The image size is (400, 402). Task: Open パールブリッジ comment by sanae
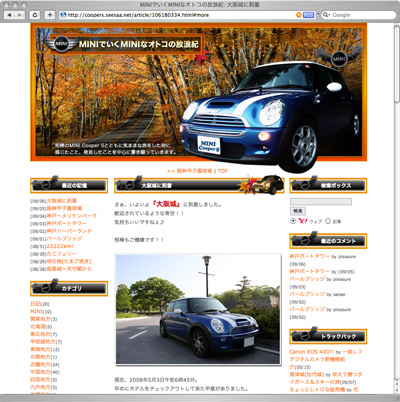(x=307, y=294)
